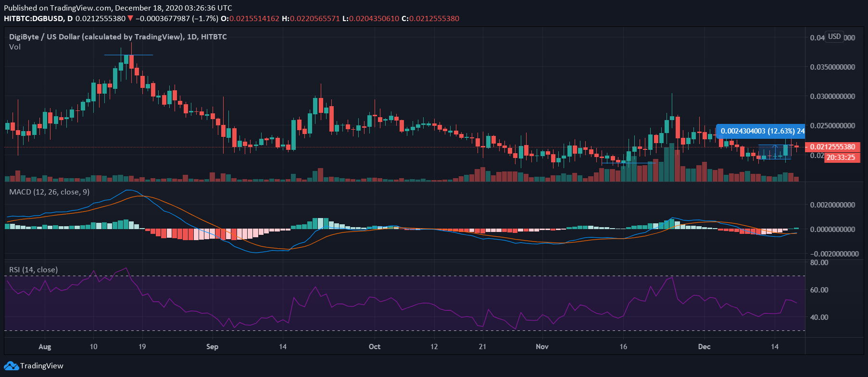Click the 16 date label on time axis
The height and width of the screenshot is (377, 868).
pyautogui.click(x=623, y=346)
